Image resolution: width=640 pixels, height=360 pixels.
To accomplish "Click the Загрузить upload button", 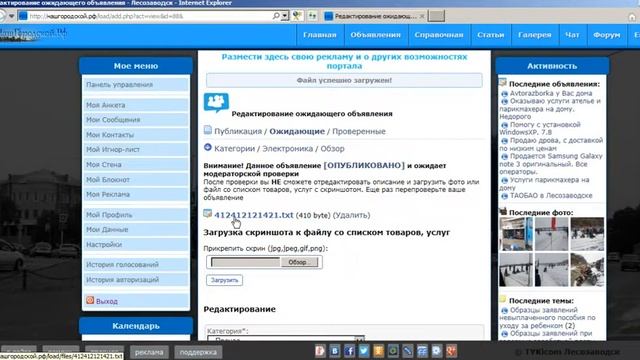I will 224,280.
